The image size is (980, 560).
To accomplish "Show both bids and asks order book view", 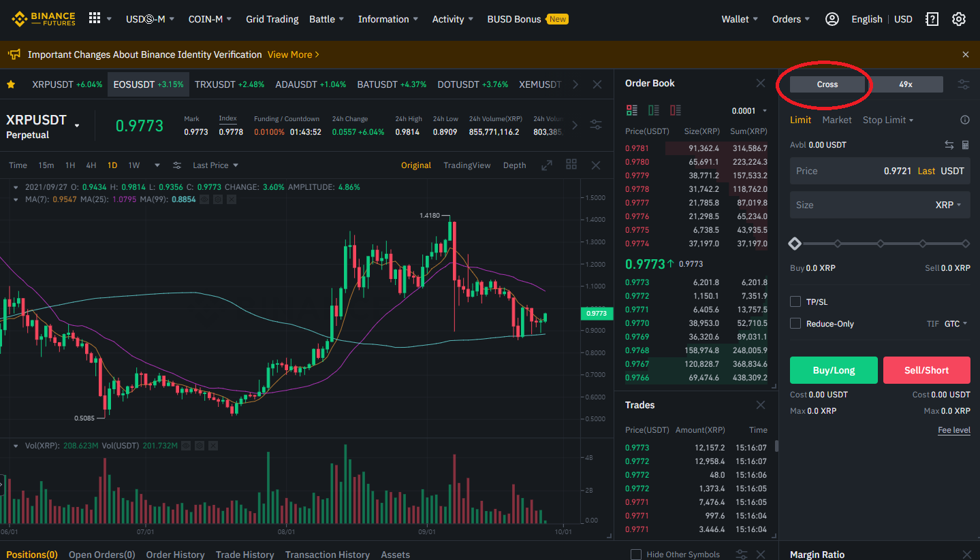I will [632, 110].
